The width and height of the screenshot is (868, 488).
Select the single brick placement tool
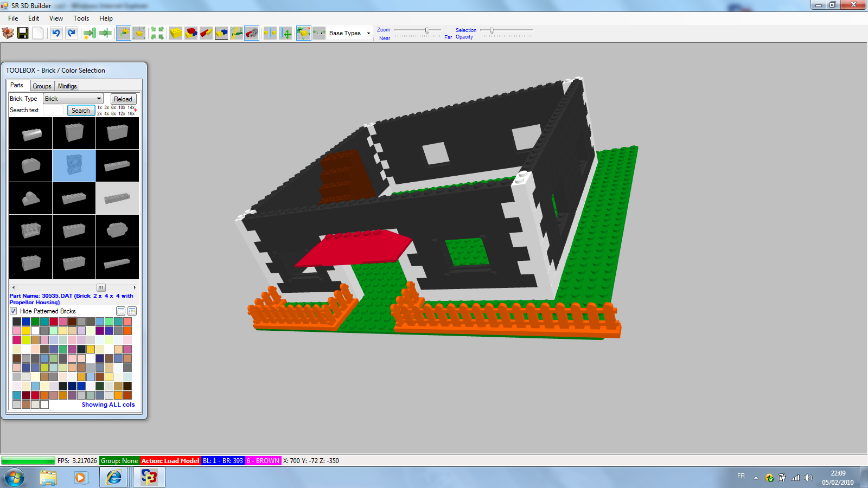pyautogui.click(x=175, y=33)
